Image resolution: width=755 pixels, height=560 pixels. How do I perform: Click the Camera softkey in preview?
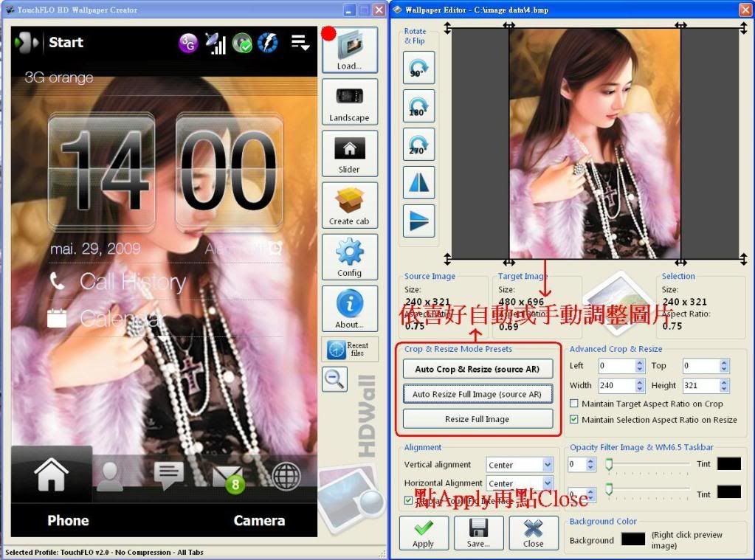[x=259, y=520]
